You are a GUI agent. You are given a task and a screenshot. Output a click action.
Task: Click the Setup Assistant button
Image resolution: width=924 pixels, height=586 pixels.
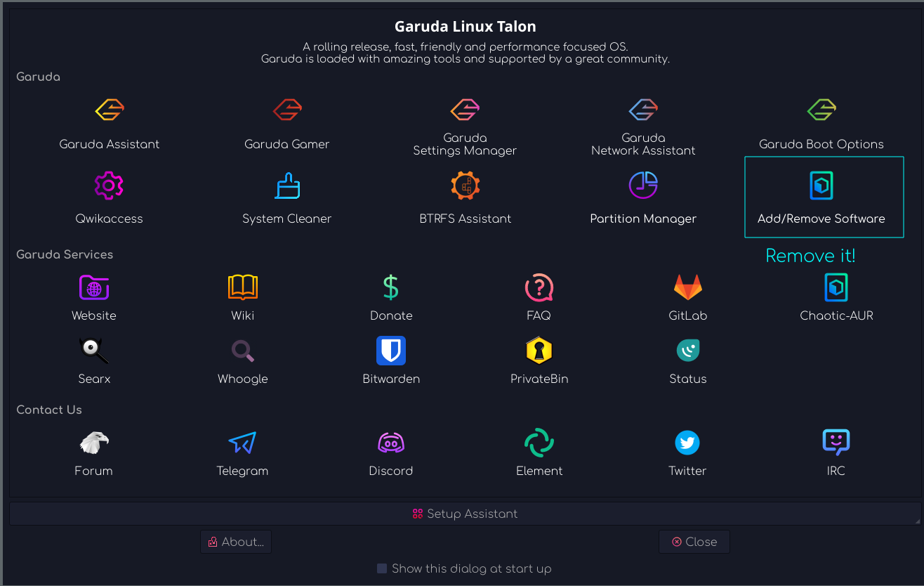click(465, 514)
